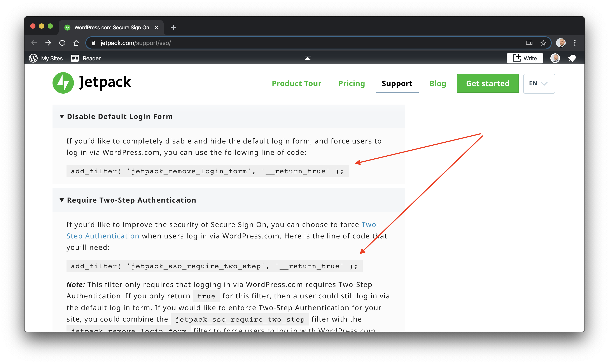Open the browser home page icon
Viewport: 609px width, 364px height.
pyautogui.click(x=76, y=43)
